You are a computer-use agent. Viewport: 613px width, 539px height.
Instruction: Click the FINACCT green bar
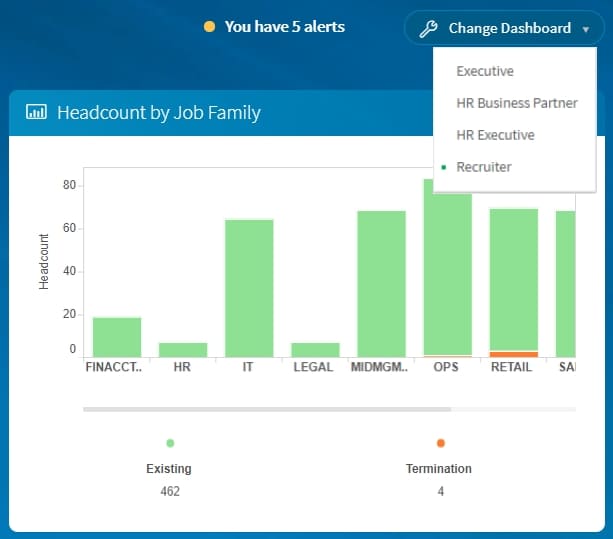coord(117,337)
